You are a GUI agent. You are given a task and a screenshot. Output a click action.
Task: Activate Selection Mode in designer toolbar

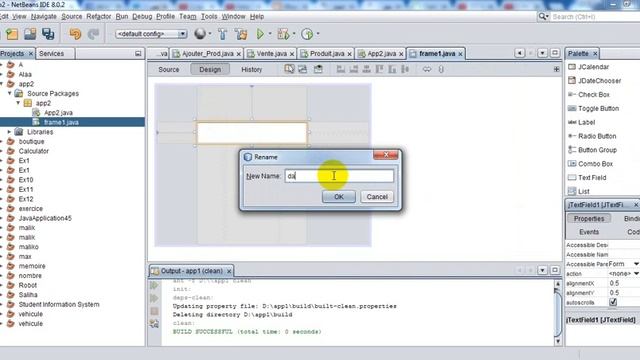[x=289, y=69]
